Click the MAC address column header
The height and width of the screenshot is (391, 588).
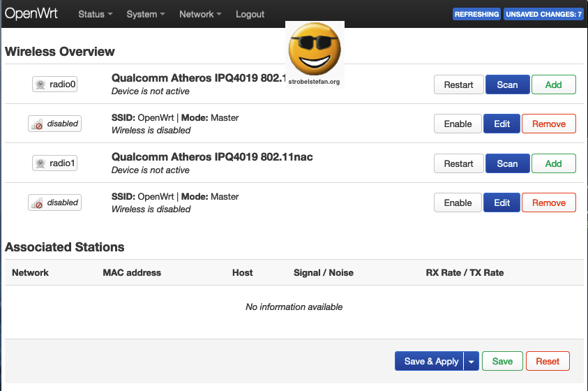[x=132, y=273]
